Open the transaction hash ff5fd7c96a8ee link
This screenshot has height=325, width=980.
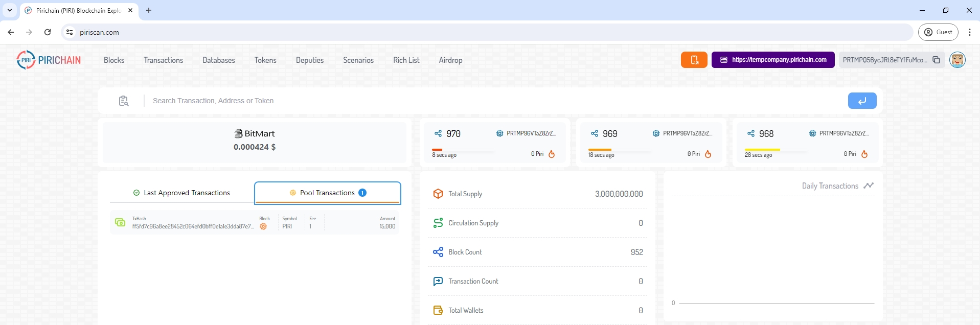tap(193, 226)
